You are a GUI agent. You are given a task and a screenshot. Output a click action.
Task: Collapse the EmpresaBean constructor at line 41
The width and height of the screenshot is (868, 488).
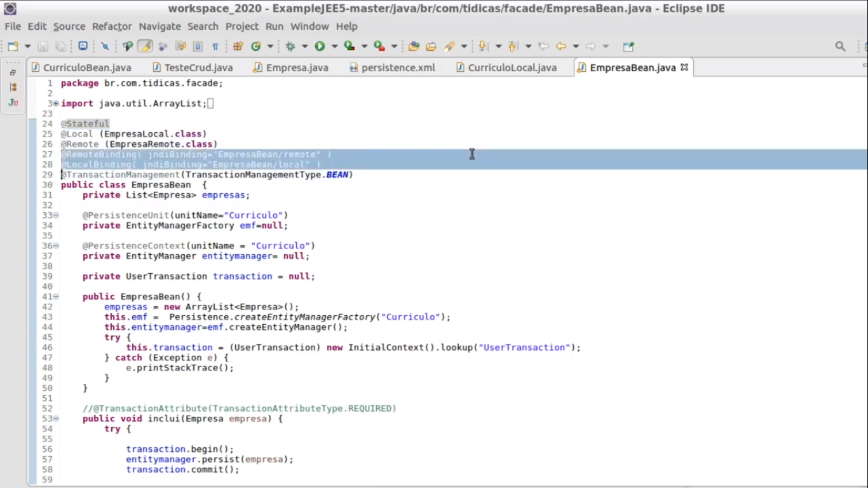point(56,297)
